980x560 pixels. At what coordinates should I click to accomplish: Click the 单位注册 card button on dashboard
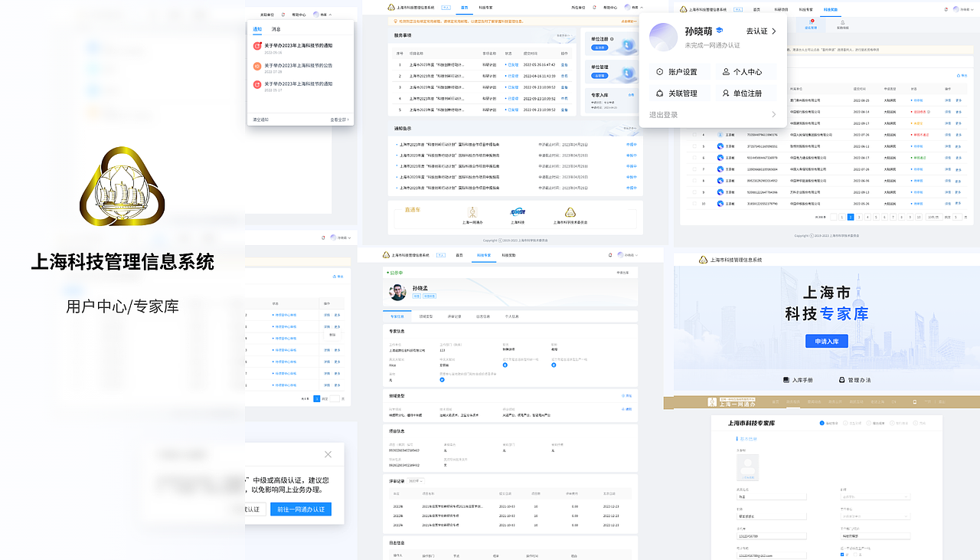coord(599,47)
